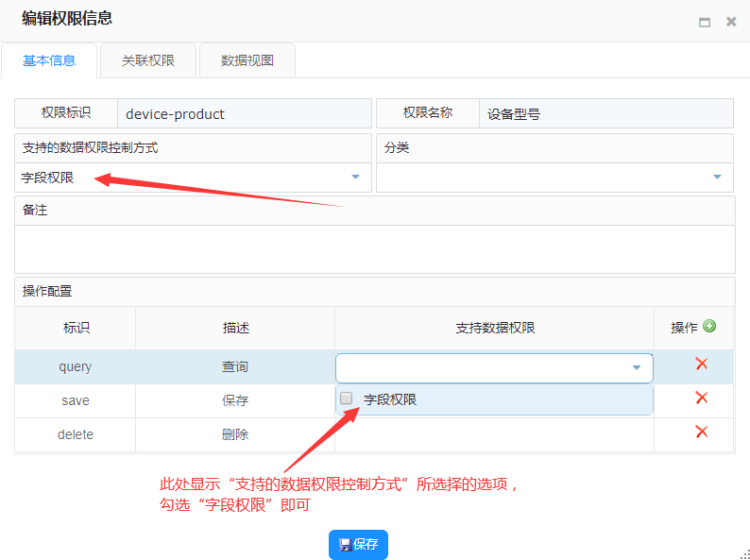The image size is (750, 560).
Task: Select the save identifier cell
Action: [76, 400]
